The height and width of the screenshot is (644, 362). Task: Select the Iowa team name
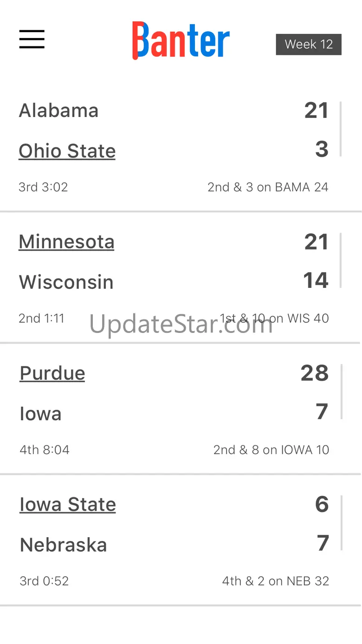40,414
